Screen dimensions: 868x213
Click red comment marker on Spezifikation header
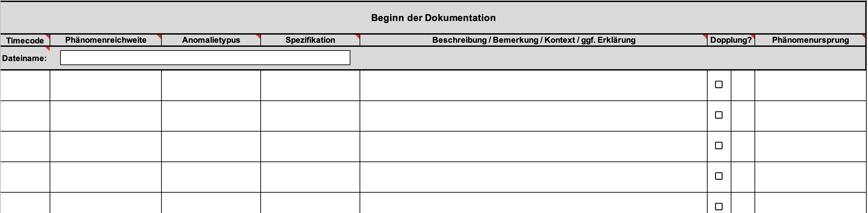pyautogui.click(x=358, y=36)
